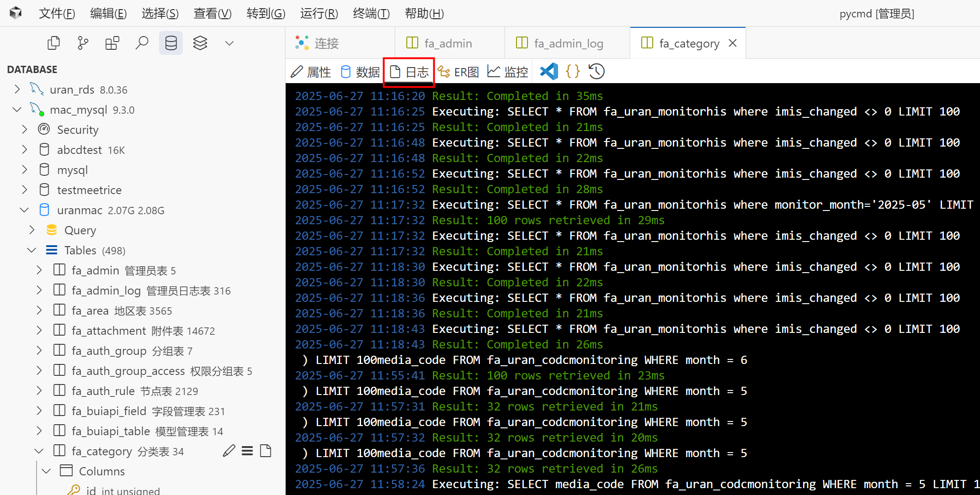
Task: Select the Database cylinder icon
Action: pos(171,43)
